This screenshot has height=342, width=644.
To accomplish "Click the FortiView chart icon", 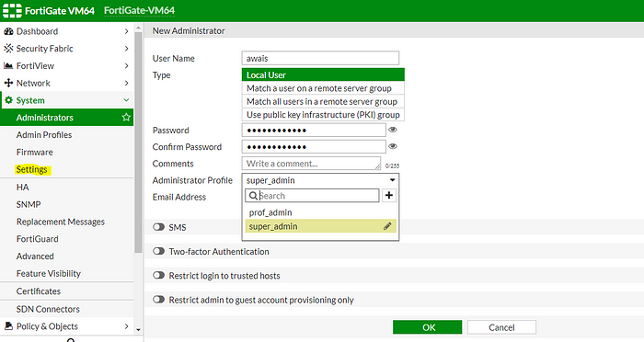I will point(8,65).
